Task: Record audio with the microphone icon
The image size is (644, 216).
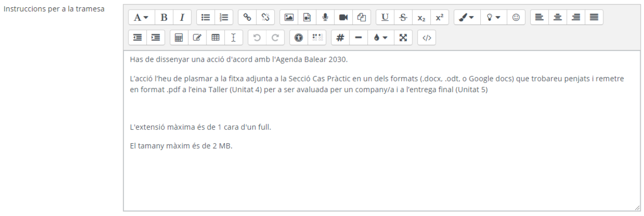Action: [x=326, y=17]
